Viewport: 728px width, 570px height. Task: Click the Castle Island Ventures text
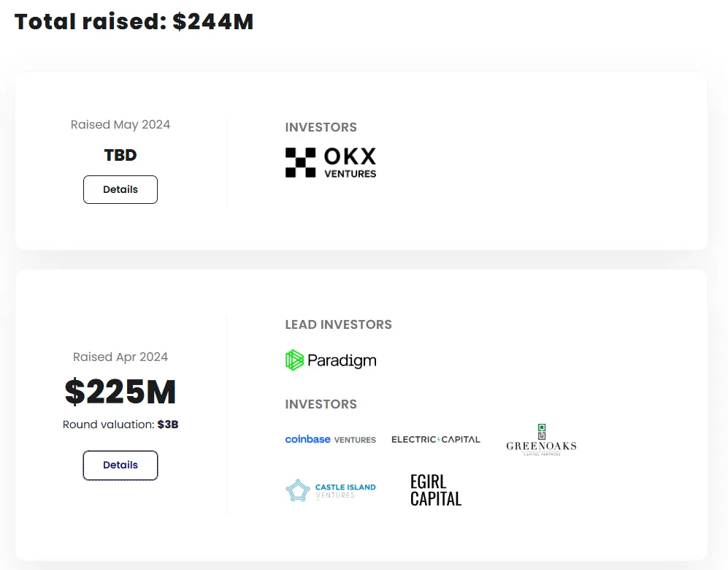click(x=345, y=490)
